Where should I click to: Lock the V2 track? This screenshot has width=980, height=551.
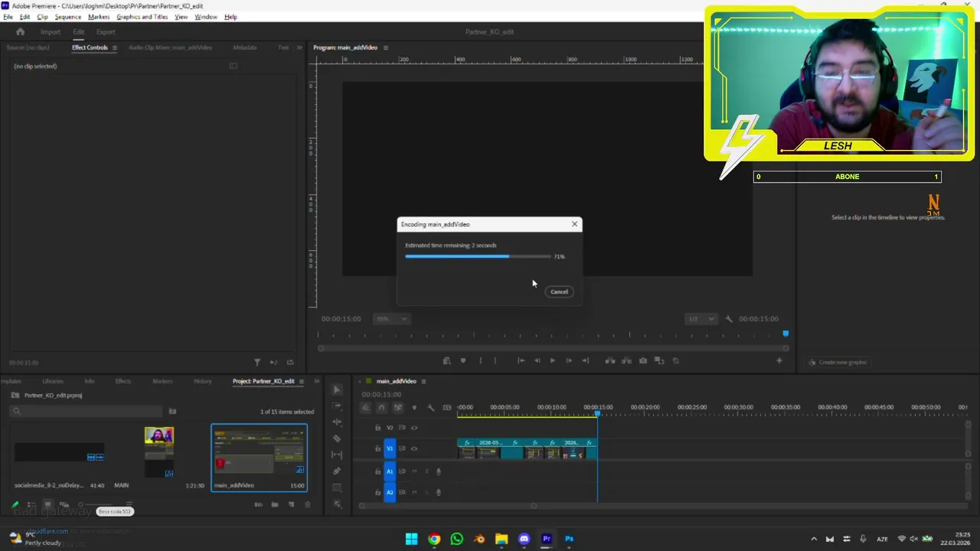[377, 428]
